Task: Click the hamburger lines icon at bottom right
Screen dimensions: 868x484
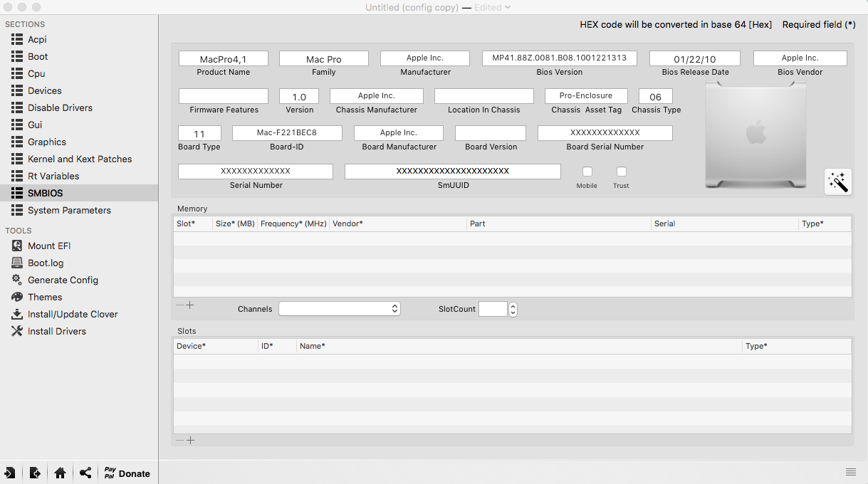Action: click(851, 472)
